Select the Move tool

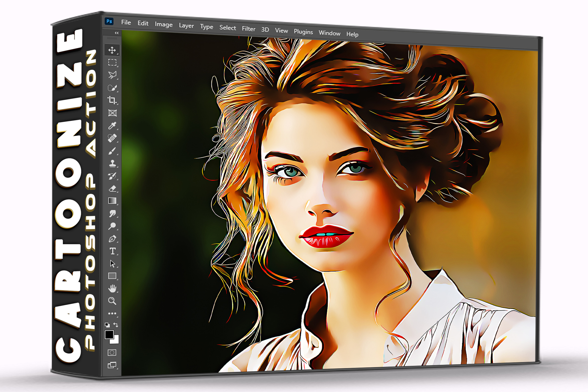(x=112, y=50)
